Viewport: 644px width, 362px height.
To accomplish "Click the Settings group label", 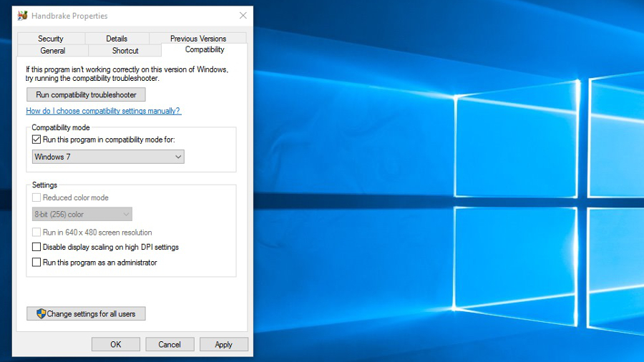I will point(44,185).
